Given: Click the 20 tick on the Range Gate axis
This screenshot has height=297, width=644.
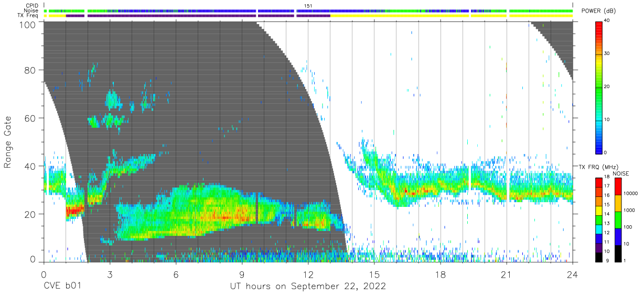Looking at the screenshot, I should 30,214.
